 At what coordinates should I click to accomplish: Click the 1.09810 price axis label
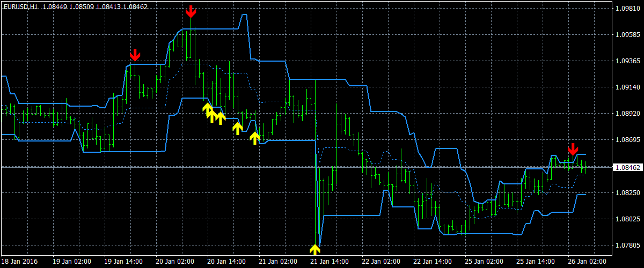[627, 9]
